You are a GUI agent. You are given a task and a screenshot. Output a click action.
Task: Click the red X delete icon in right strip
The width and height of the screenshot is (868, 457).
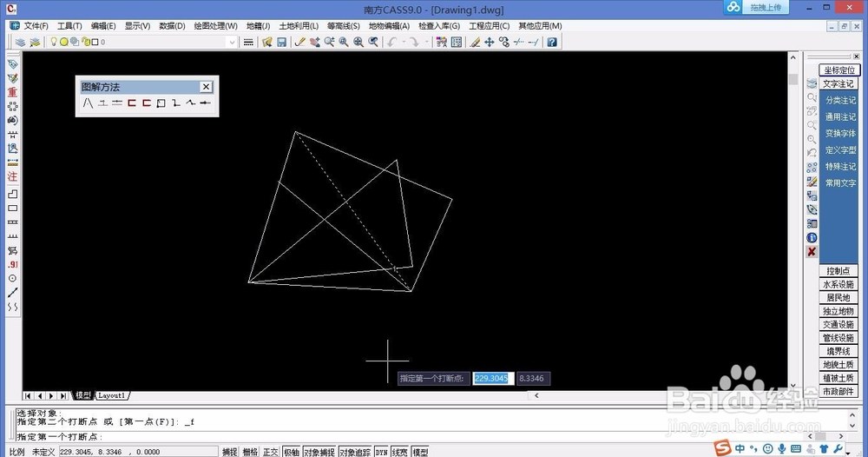pyautogui.click(x=812, y=251)
